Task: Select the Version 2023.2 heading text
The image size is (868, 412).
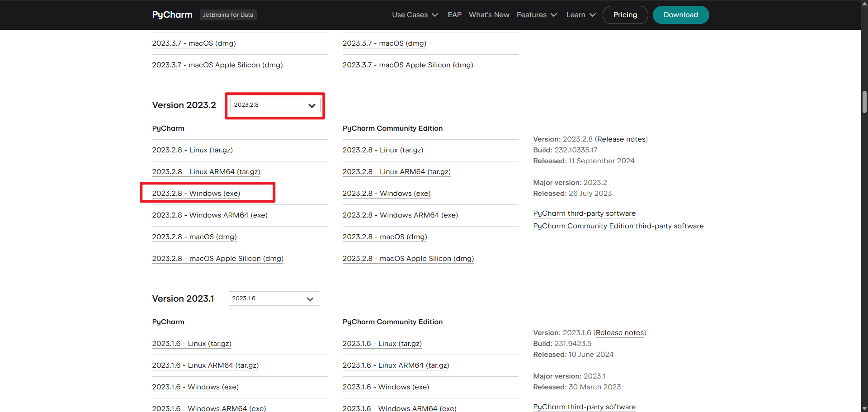Action: tap(184, 105)
